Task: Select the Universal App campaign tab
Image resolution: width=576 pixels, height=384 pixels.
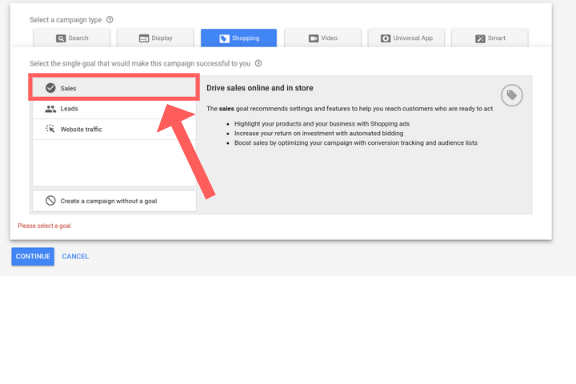Action: [x=406, y=38]
